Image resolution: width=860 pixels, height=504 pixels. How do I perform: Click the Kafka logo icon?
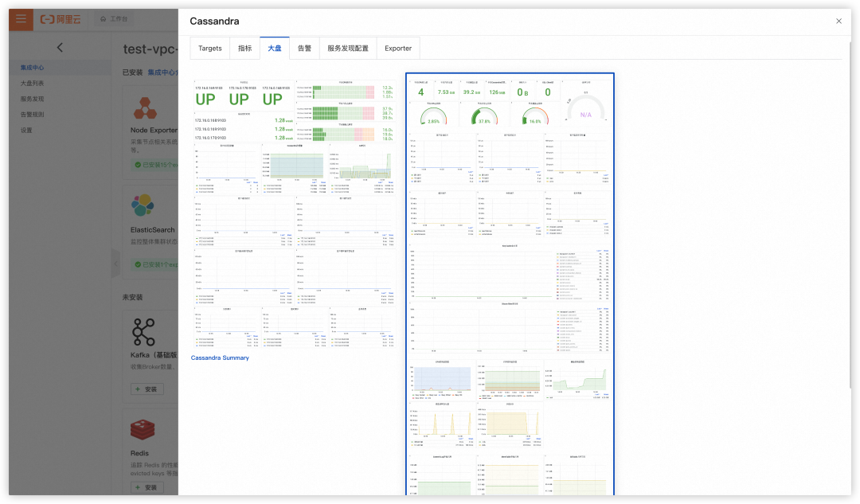point(143,332)
